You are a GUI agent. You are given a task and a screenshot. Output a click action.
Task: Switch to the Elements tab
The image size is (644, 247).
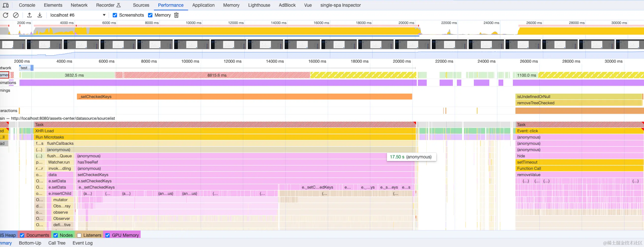(x=53, y=5)
